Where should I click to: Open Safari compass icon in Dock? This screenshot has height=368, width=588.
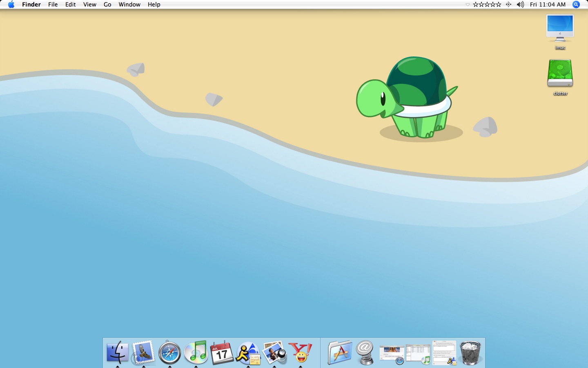click(169, 352)
